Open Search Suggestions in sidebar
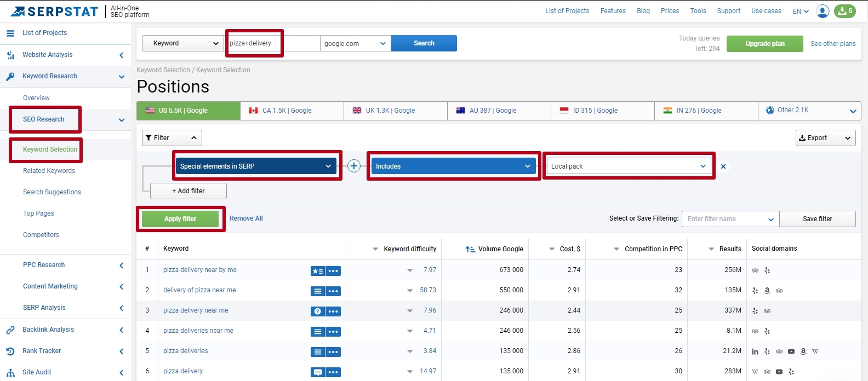Viewport: 868px width, 381px height. (52, 192)
